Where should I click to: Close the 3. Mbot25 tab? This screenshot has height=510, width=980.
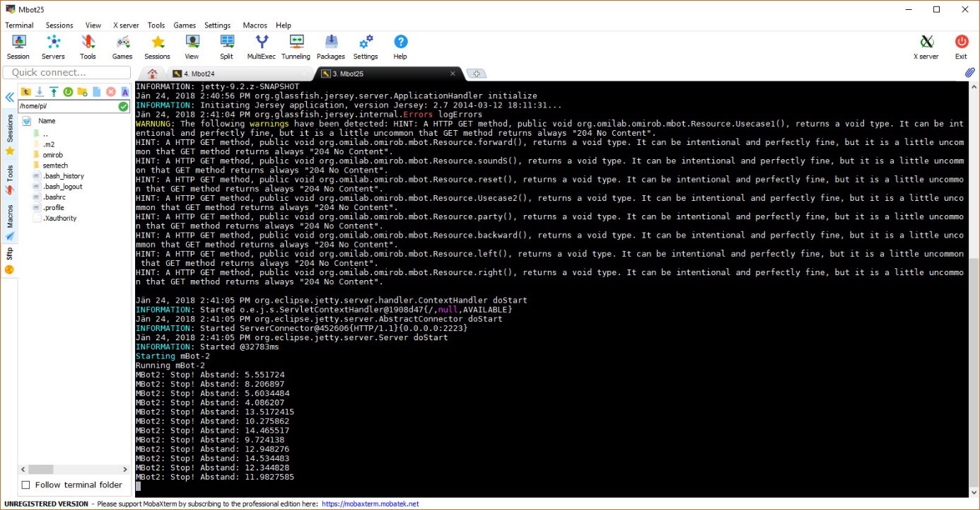[x=453, y=74]
